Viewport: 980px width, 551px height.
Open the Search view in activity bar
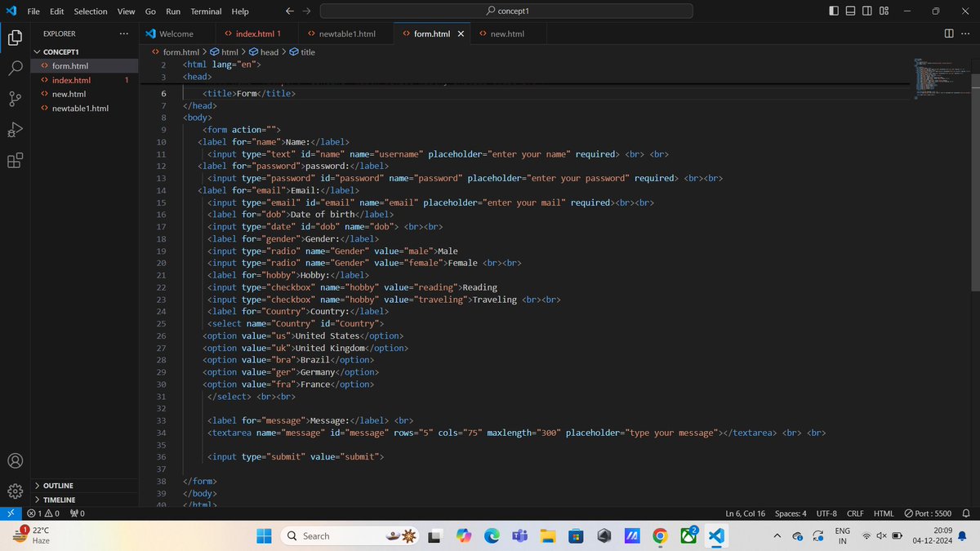pos(15,69)
